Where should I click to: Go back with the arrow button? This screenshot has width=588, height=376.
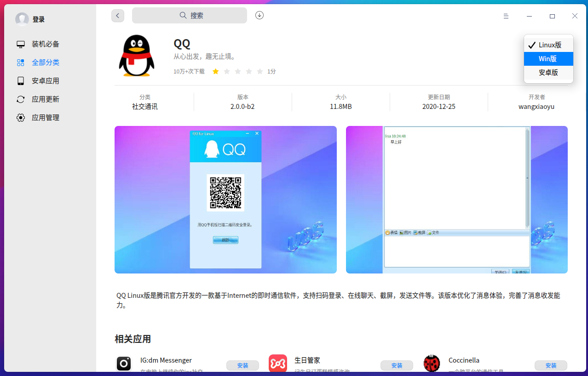(118, 16)
